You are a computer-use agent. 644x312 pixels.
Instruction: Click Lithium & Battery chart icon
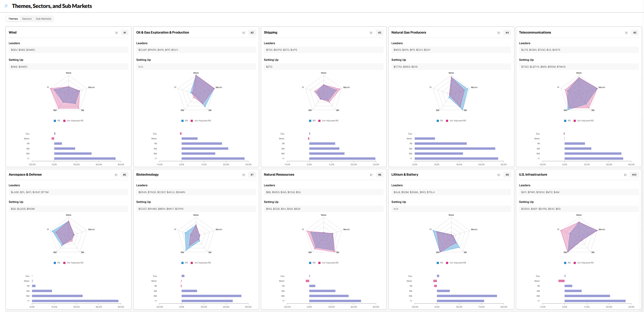[499, 175]
